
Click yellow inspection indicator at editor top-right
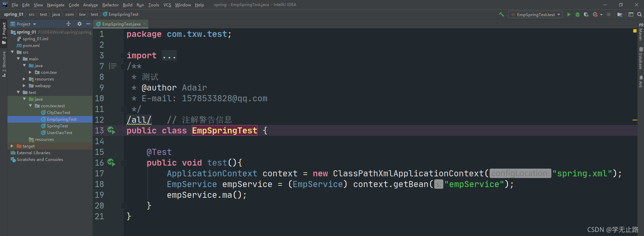[x=635, y=31]
